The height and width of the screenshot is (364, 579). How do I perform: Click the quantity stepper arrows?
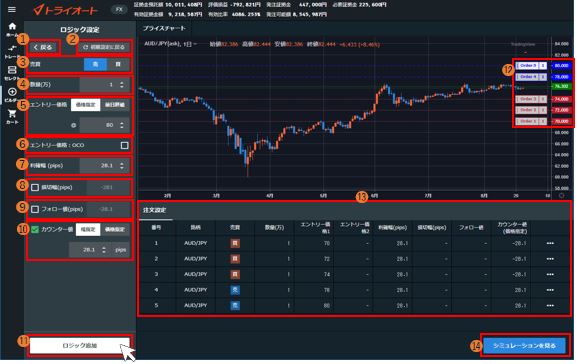pyautogui.click(x=122, y=85)
